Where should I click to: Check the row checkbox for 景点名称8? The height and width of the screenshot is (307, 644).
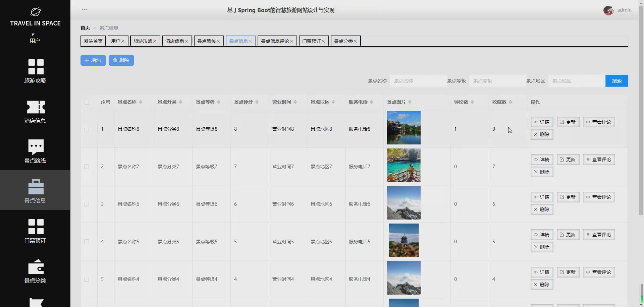point(87,129)
